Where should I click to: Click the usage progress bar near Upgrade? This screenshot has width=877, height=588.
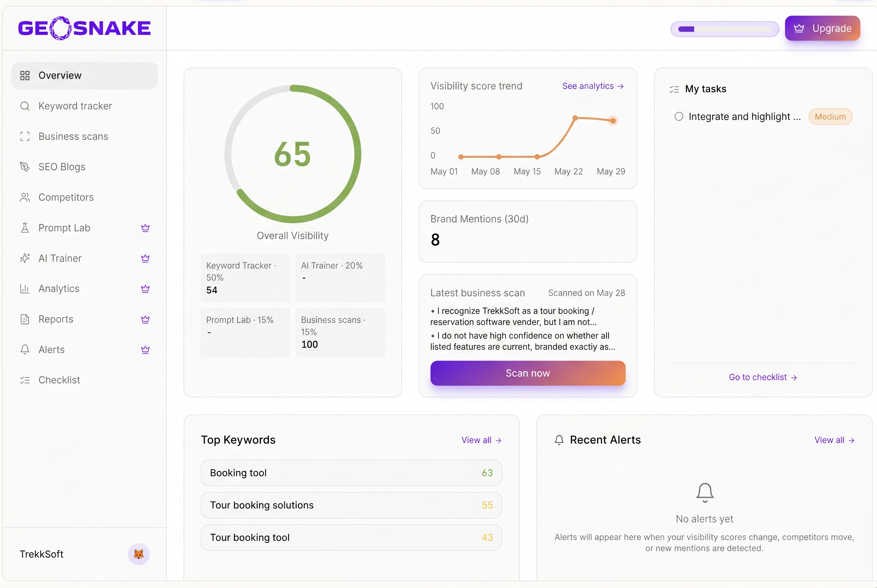(x=725, y=29)
